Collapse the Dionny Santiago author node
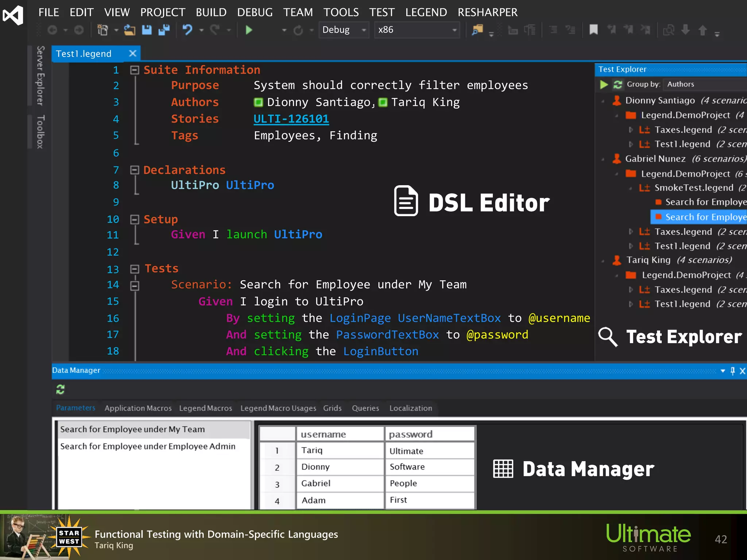Image resolution: width=747 pixels, height=560 pixels. (x=603, y=101)
